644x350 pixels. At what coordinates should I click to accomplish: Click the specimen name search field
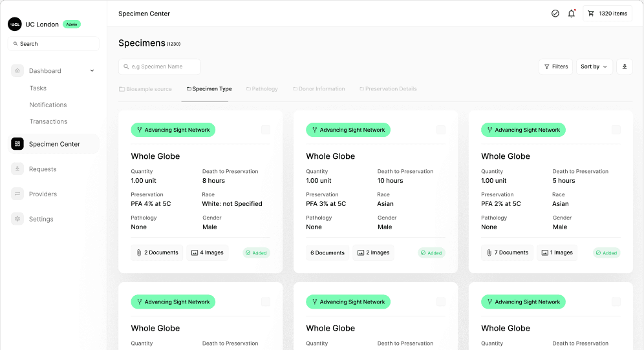(x=159, y=67)
